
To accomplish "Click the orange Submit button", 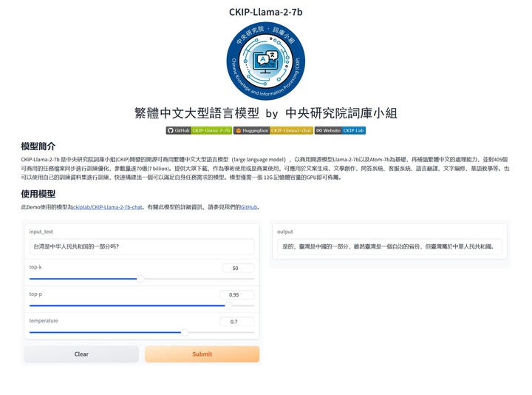I will pyautogui.click(x=202, y=354).
